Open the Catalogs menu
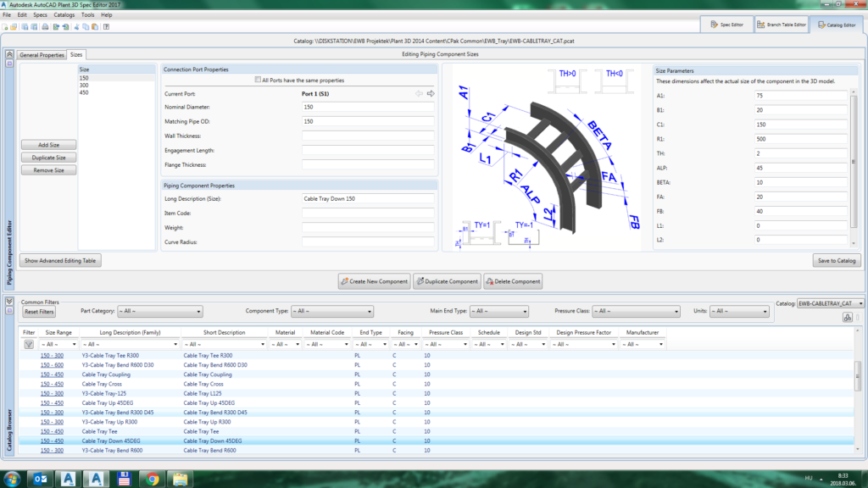The image size is (868, 488). pos(64,15)
